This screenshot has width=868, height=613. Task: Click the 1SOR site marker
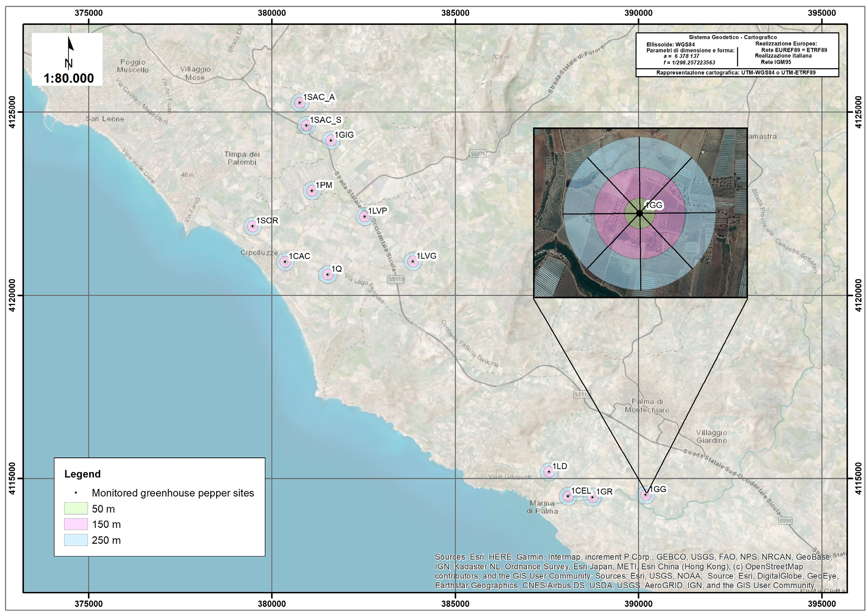[253, 226]
